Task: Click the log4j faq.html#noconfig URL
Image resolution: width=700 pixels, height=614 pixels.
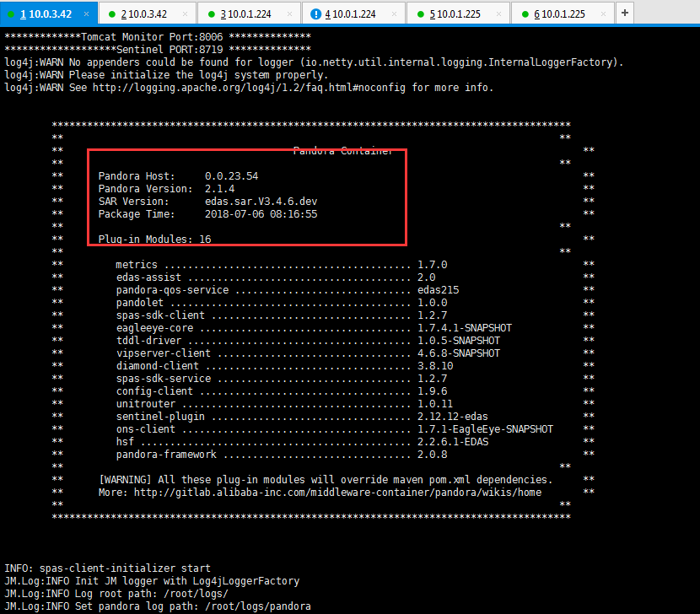Action: 249,88
